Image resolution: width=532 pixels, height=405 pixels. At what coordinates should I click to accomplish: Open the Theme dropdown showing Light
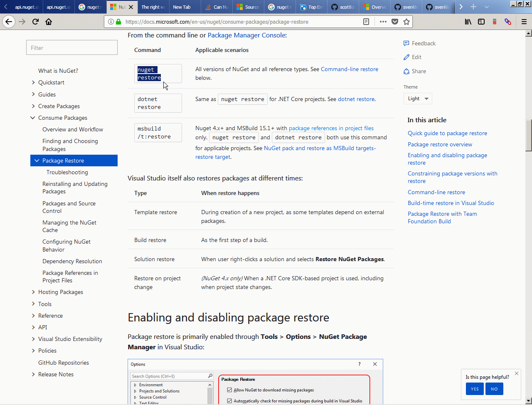(418, 99)
